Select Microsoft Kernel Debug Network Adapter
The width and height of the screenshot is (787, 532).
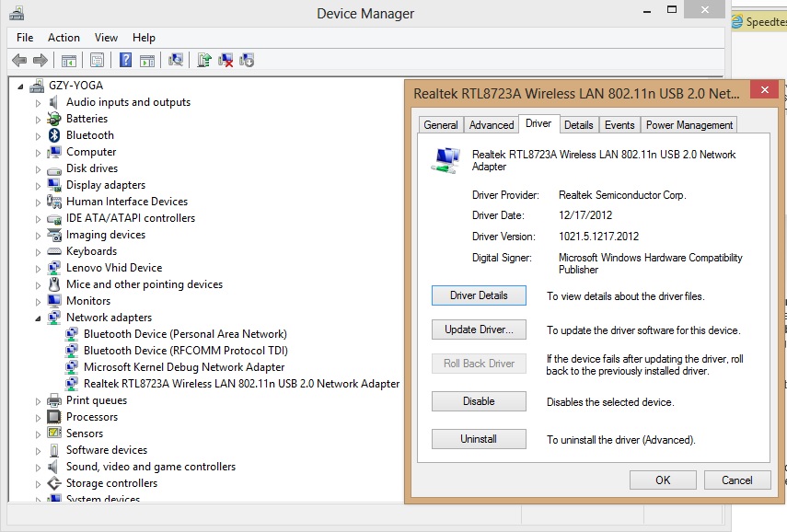pos(184,367)
